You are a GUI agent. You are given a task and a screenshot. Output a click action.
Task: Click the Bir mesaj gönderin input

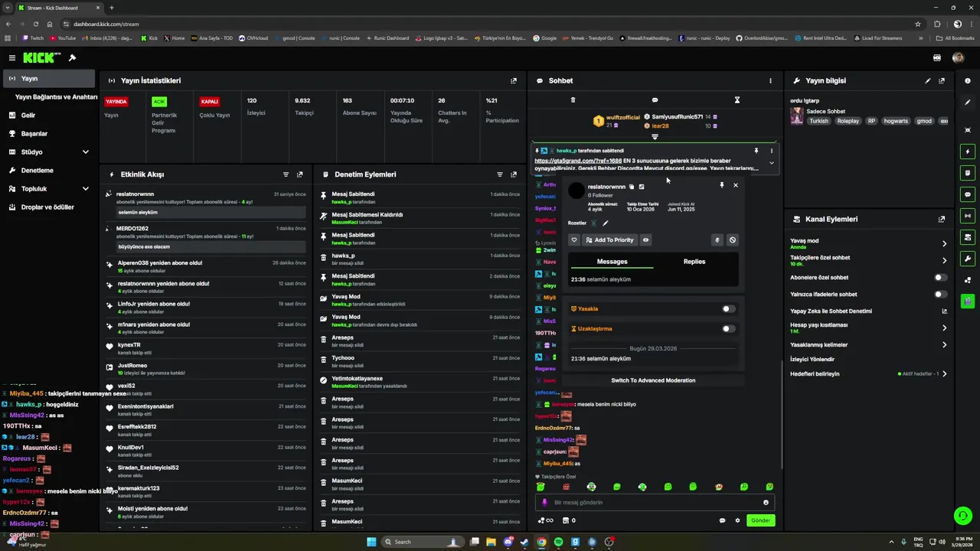coord(655,503)
